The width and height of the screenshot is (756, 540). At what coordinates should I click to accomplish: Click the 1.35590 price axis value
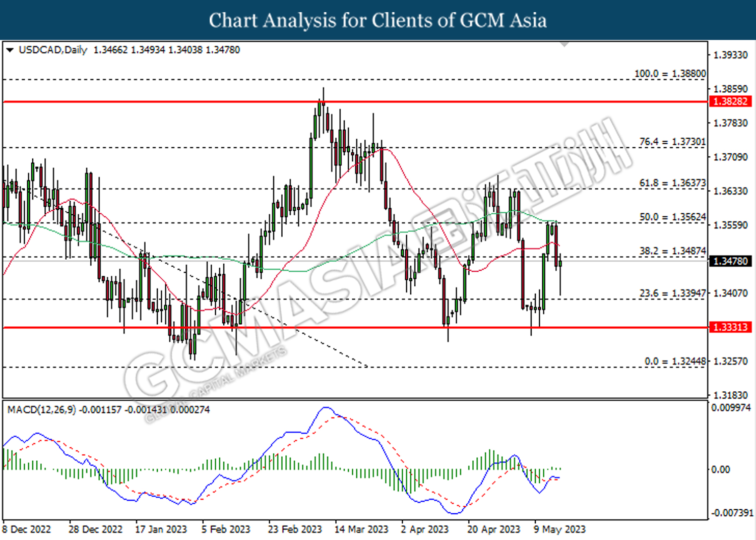coord(730,225)
